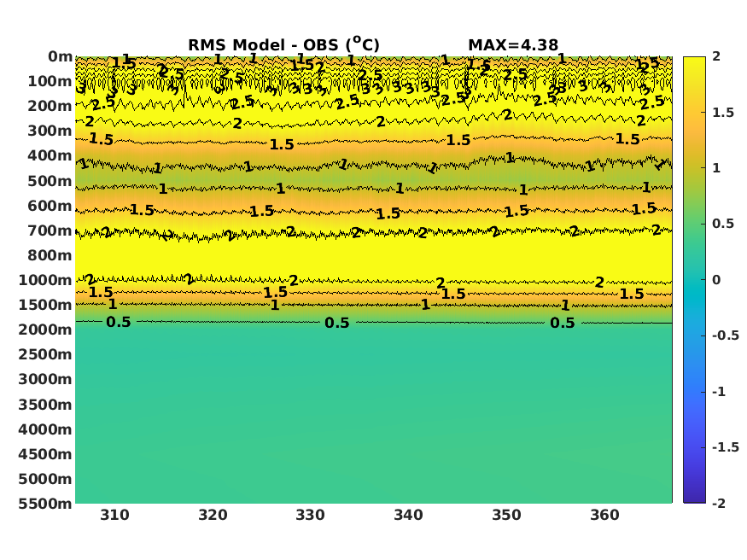Click the 1000m depth axis label
747x560 pixels.
45,280
